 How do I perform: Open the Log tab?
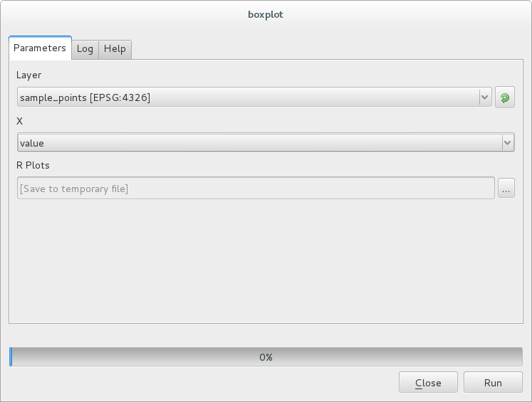85,49
